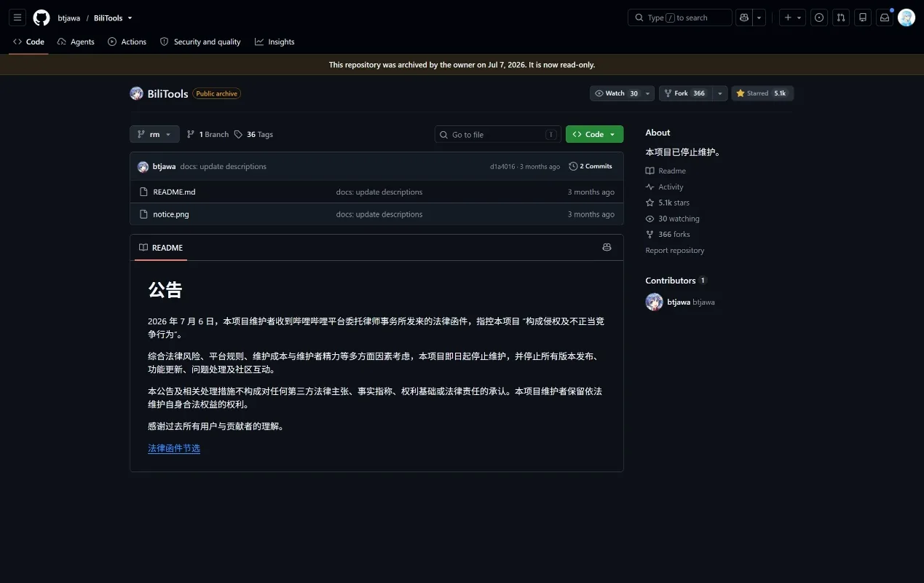View the 2 Commits history
This screenshot has width=924, height=583.
click(591, 166)
